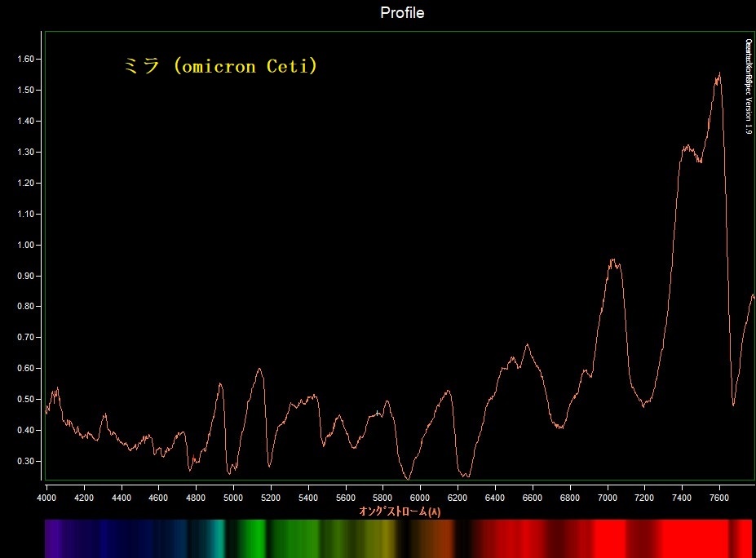
Task: Click the x-axis wavelength label 7000
Action: (607, 498)
